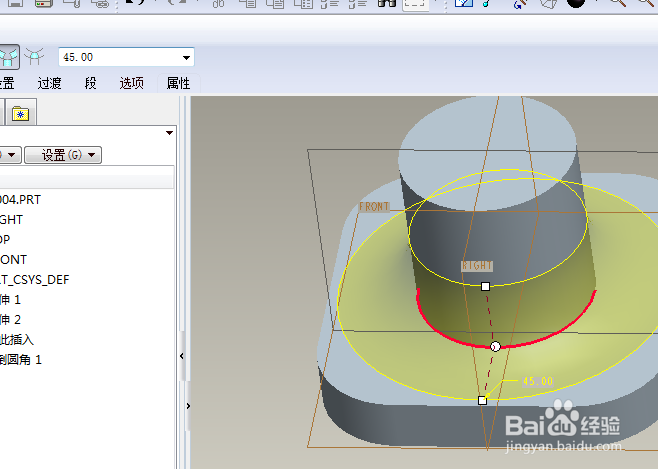Switch to transition mode icon

pyautogui.click(x=34, y=57)
